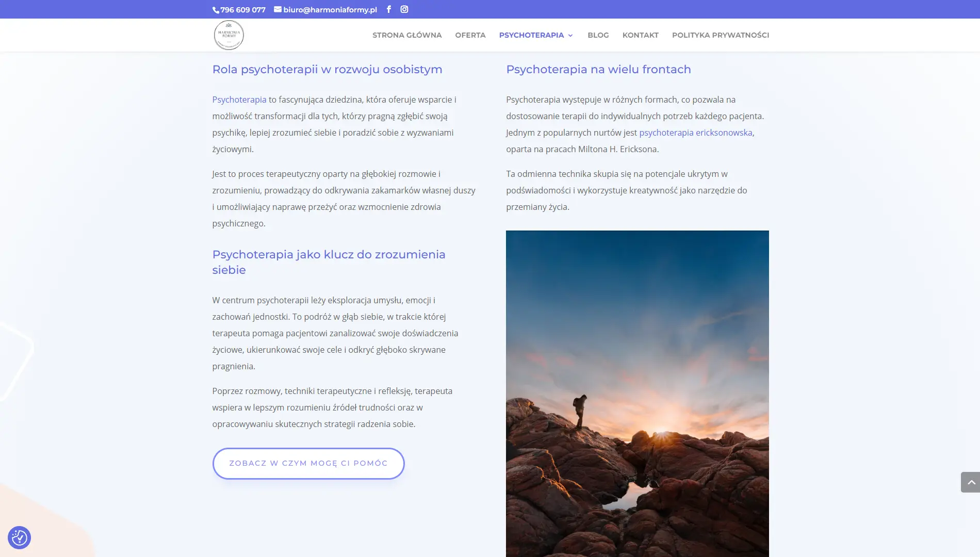The image size is (980, 557).
Task: Click heading Psychoterapia na wielu frontach
Action: coord(598,69)
